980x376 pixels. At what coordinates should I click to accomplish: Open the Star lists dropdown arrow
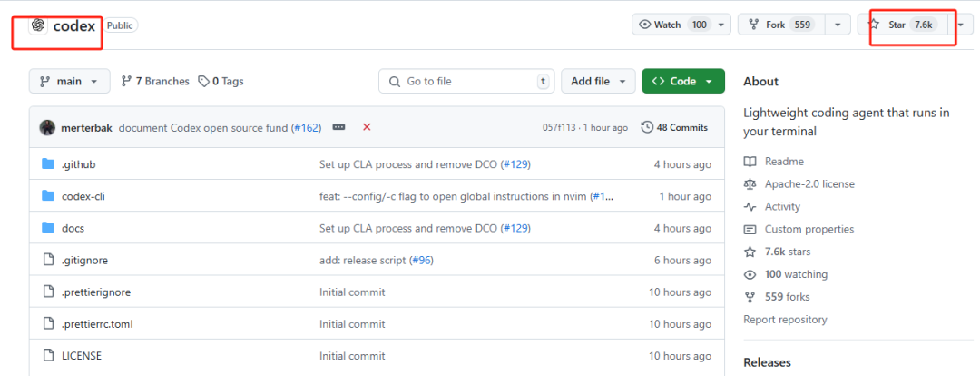click(x=961, y=25)
